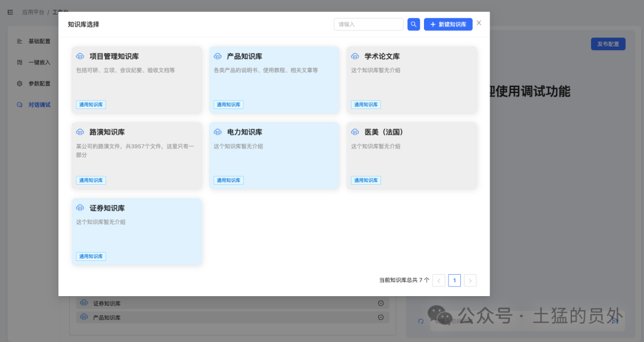Click 通用知识库 tag on 路演知识库 card
644x342 pixels.
coord(91,181)
